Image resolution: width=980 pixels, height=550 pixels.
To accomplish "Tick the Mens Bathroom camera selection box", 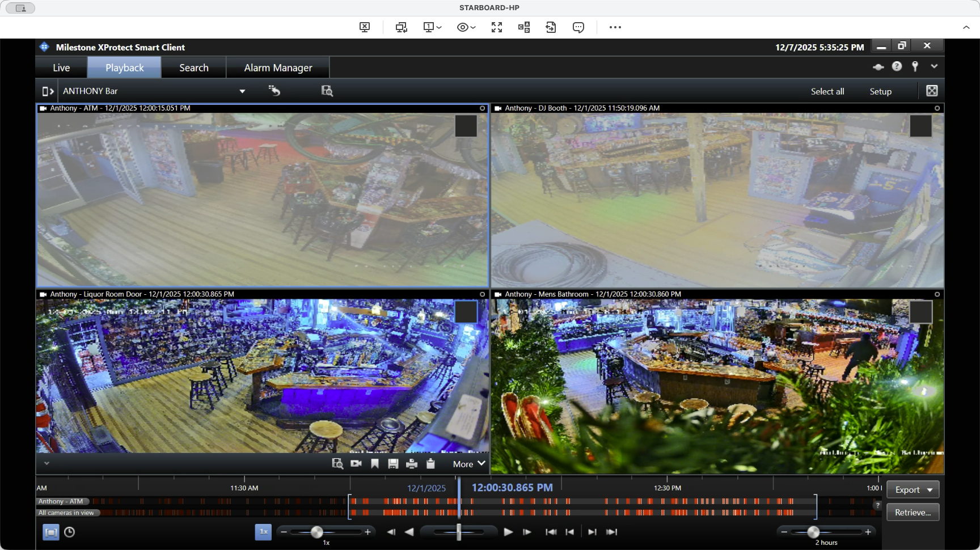I will point(920,312).
